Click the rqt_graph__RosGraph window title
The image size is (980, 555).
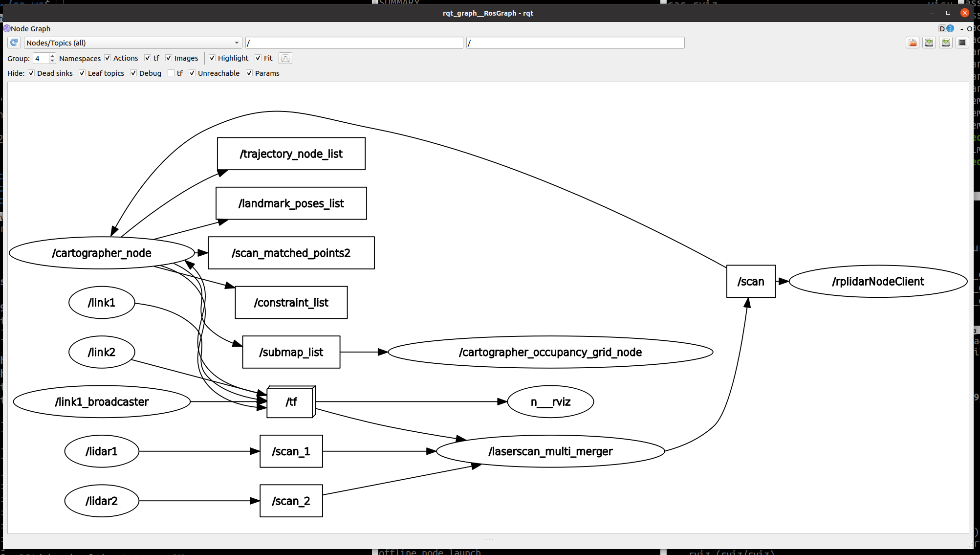coord(488,13)
